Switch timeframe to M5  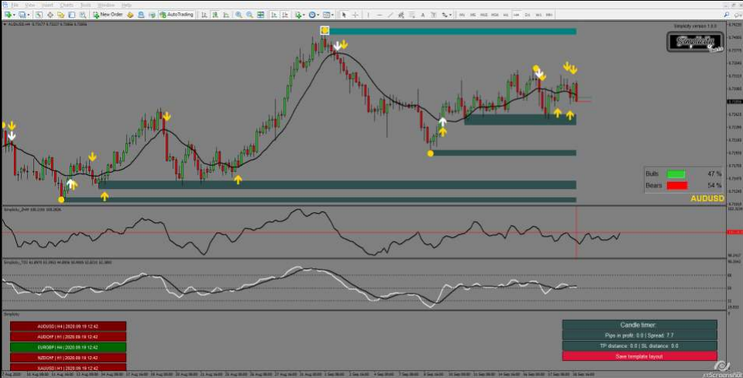tap(472, 15)
